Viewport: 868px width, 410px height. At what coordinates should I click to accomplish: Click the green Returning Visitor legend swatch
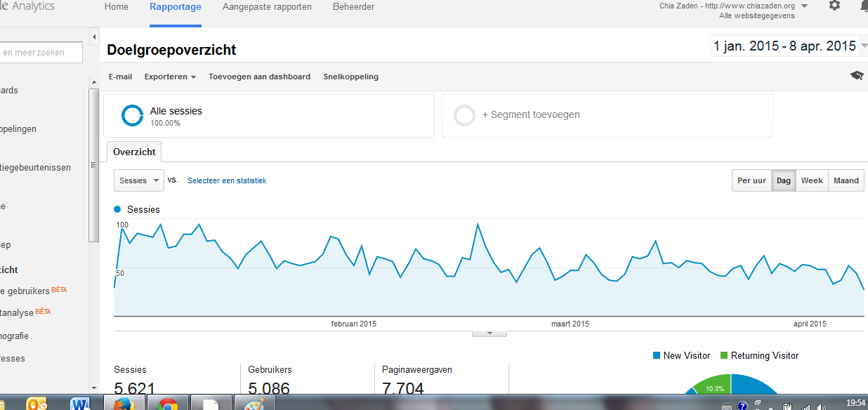click(x=724, y=356)
